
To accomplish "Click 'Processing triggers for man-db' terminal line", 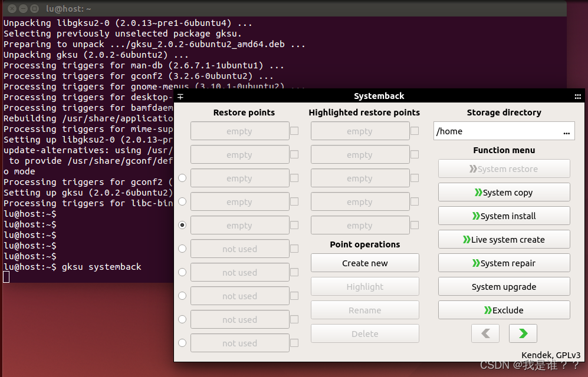I will 144,65.
